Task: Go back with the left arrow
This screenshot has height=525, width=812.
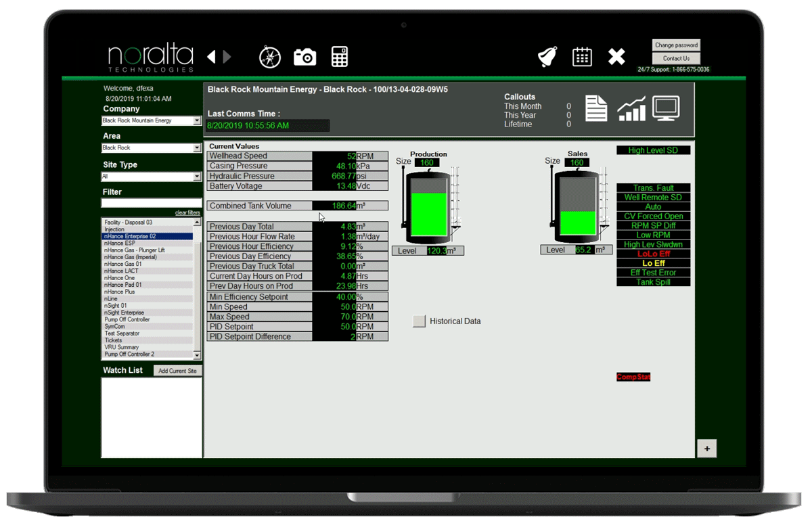Action: coord(211,57)
